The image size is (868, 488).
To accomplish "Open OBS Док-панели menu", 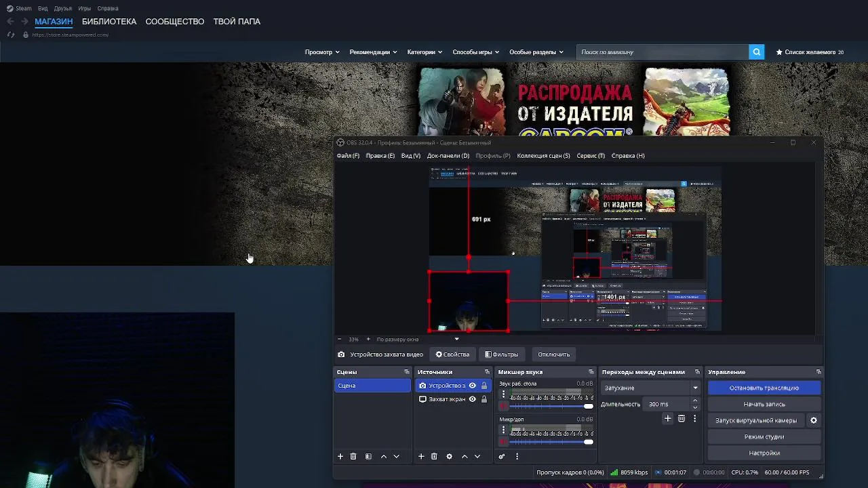I will tap(448, 156).
